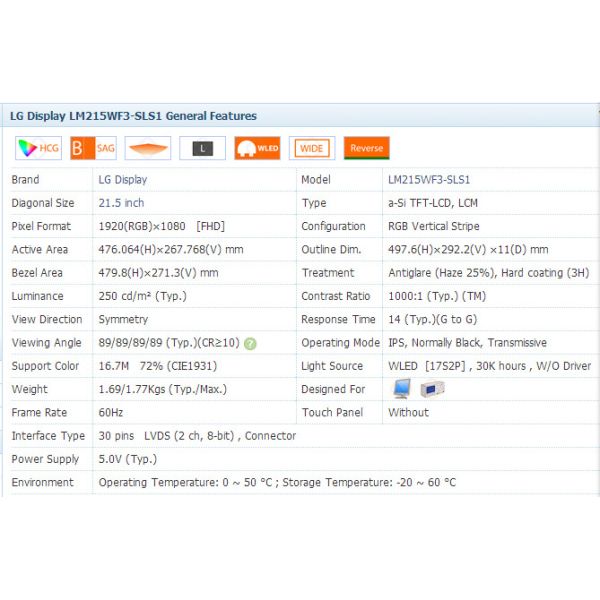Click the Brand row label
The height and width of the screenshot is (600, 600).
25,180
